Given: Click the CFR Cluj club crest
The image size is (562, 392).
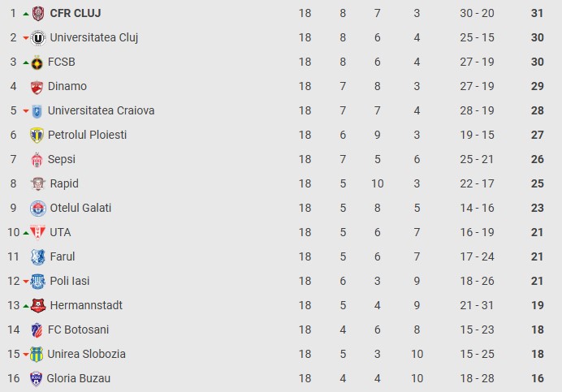Looking at the screenshot, I should (37, 13).
